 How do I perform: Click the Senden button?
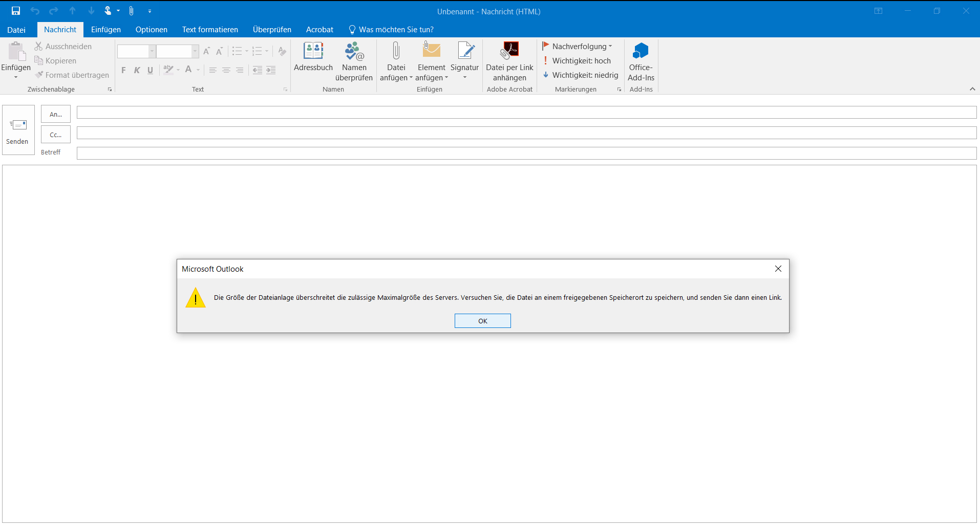tap(18, 130)
